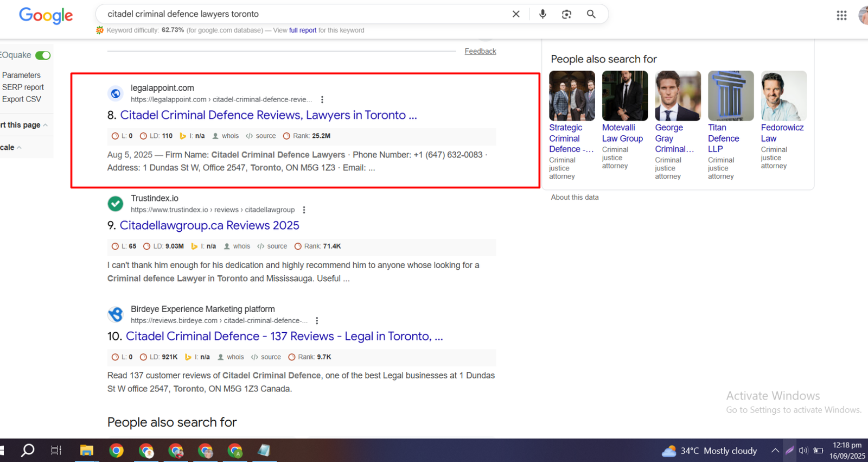
Task: Click Titan Defence LLP thumbnail image
Action: [730, 96]
